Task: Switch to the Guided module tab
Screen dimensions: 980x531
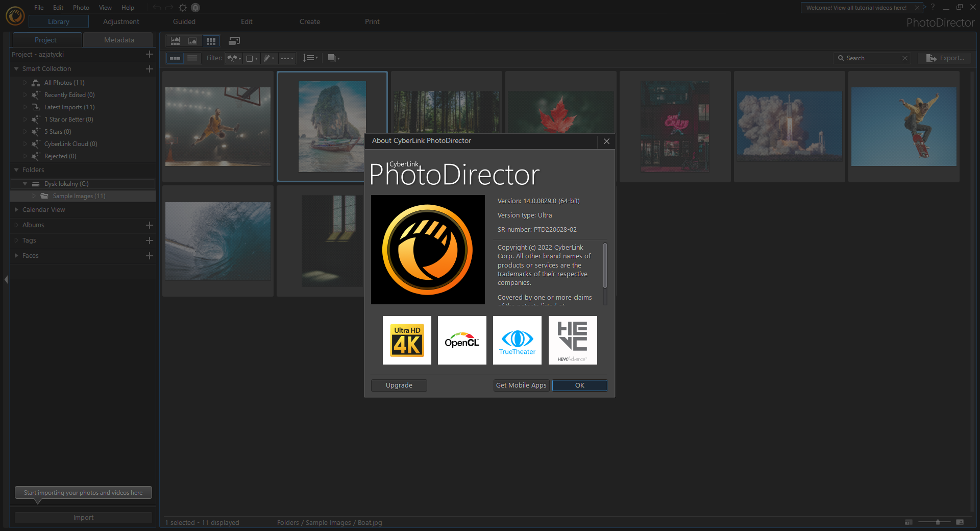Action: coord(184,21)
